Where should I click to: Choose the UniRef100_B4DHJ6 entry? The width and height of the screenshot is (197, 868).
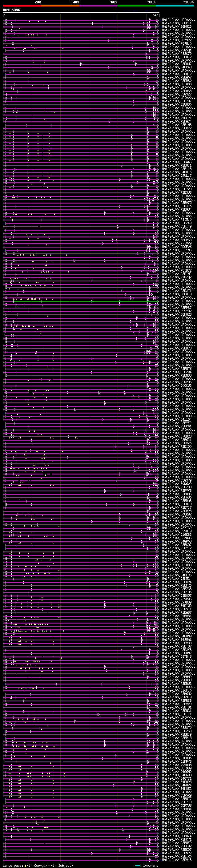tap(177, 172)
